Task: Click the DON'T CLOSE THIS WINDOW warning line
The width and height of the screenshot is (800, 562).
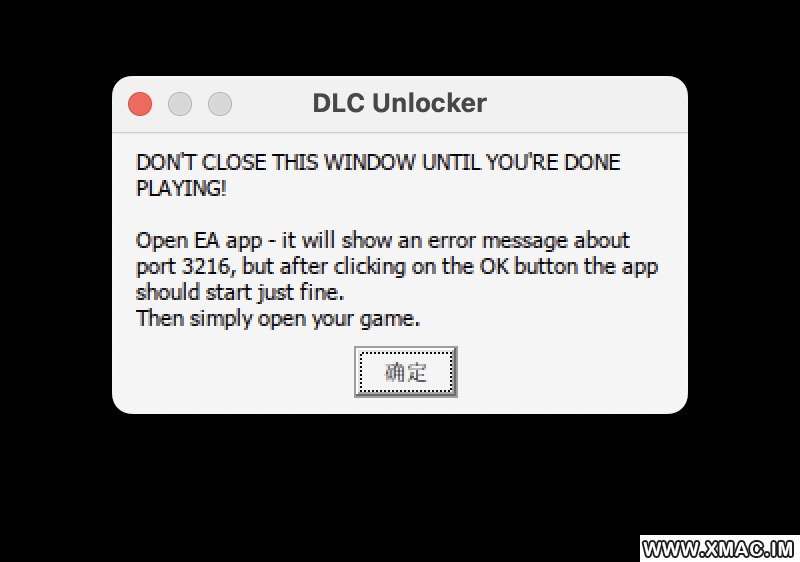Action: [x=378, y=163]
